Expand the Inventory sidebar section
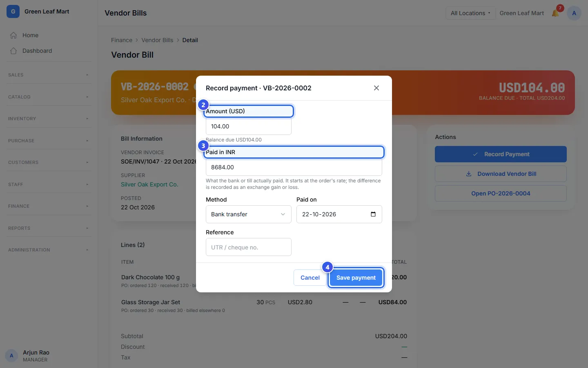 click(x=49, y=119)
